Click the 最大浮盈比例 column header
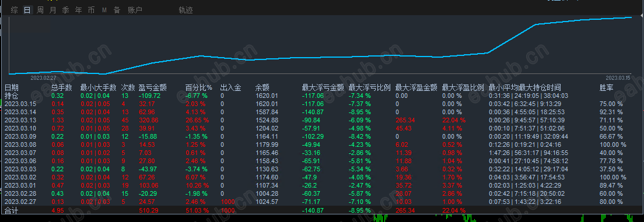This screenshot has height=222, width=644. coord(463,87)
